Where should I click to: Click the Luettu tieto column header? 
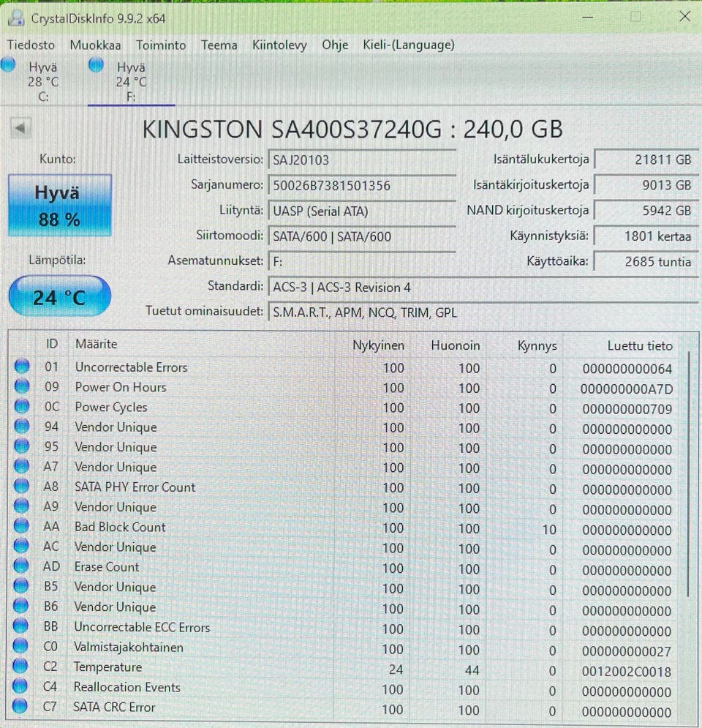621,345
